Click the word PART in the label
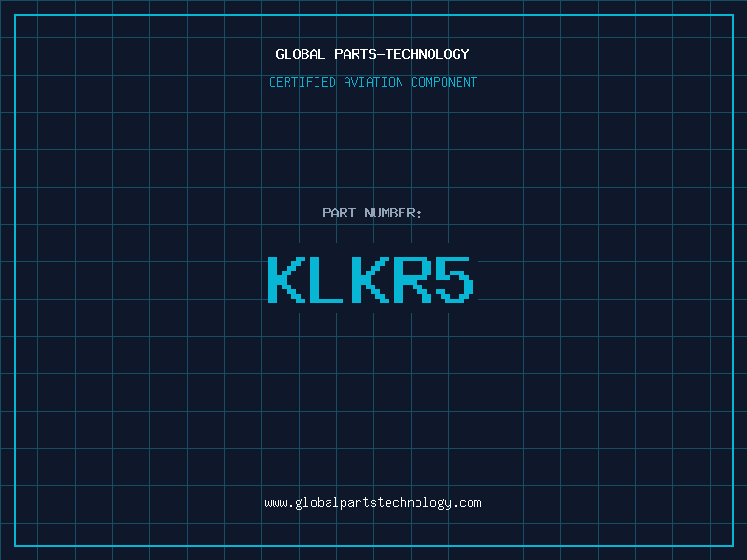Viewport: 747px width, 560px height. 339,213
